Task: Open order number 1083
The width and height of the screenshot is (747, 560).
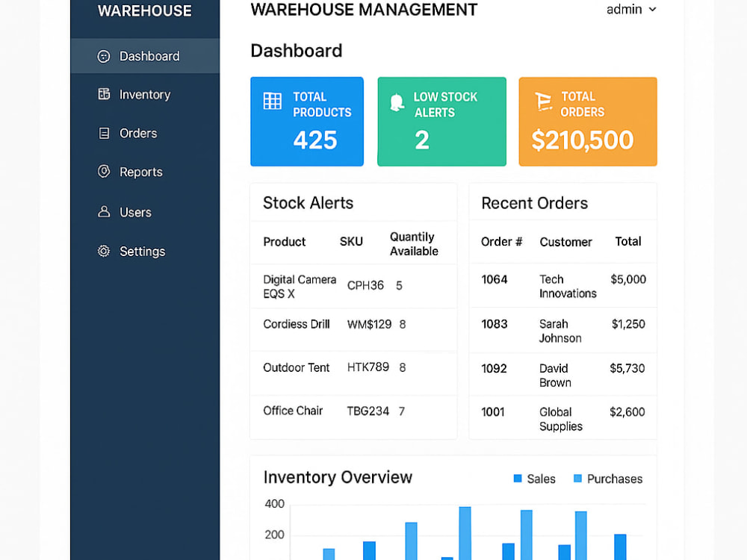Action: [494, 324]
